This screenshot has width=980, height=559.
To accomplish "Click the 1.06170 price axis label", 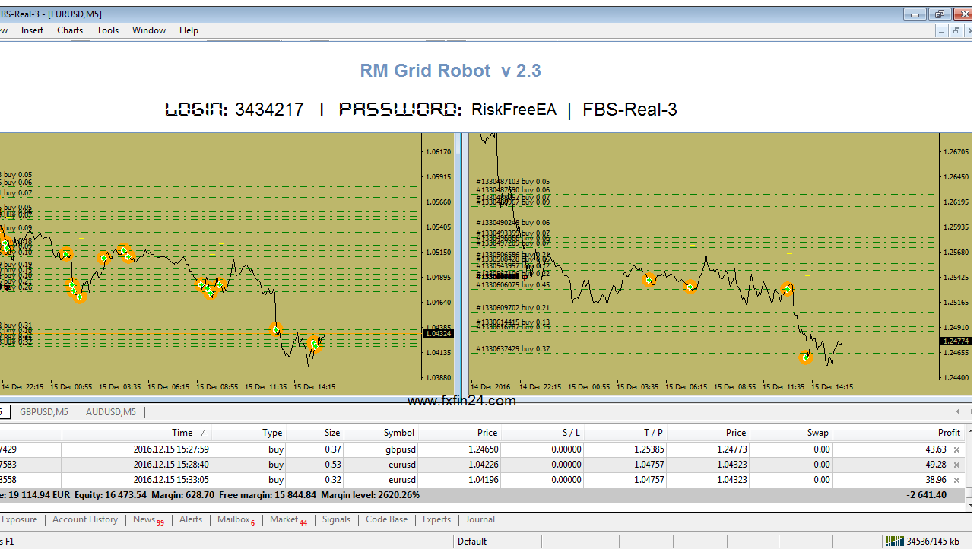I will click(439, 152).
